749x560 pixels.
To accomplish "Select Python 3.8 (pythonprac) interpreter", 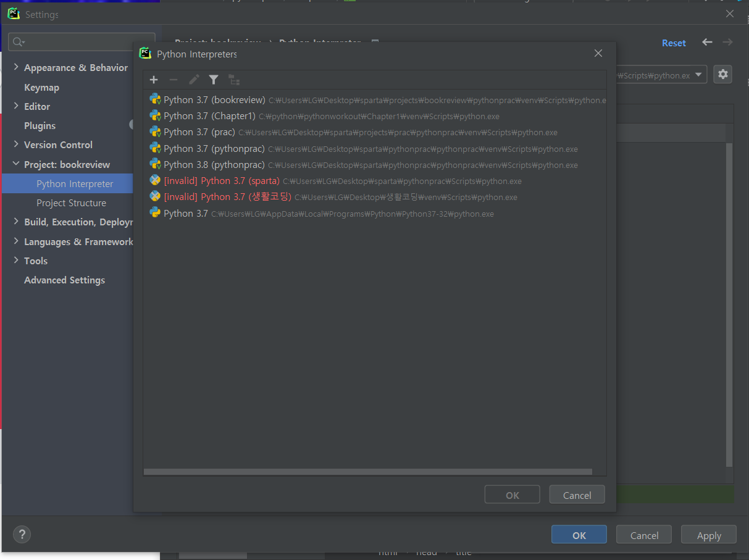I will pos(374,165).
